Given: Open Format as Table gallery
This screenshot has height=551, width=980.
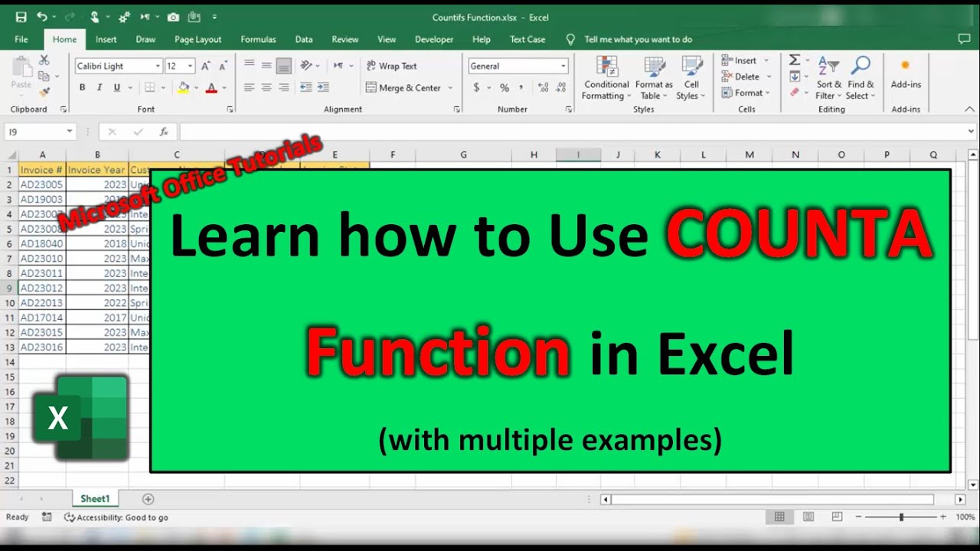Looking at the screenshot, I should 654,78.
